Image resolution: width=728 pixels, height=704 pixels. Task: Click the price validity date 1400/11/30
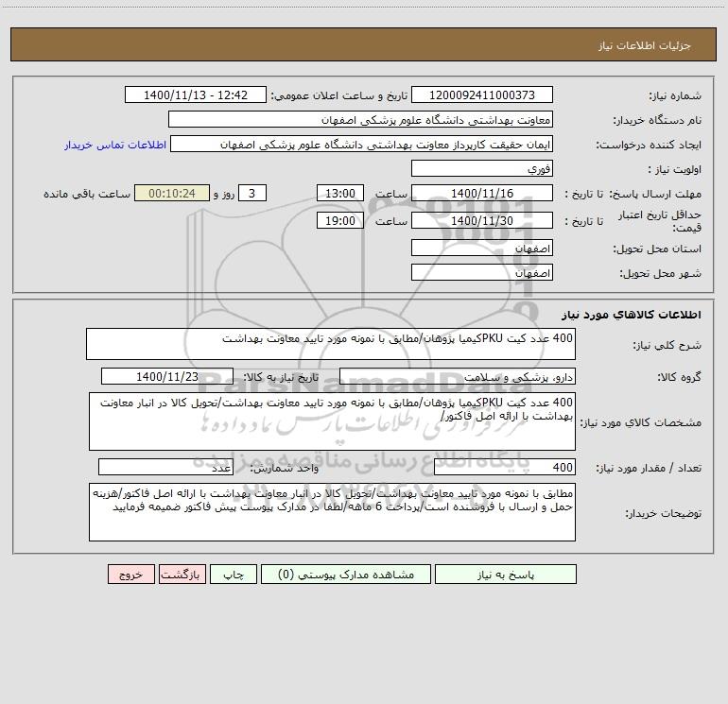[x=482, y=221]
